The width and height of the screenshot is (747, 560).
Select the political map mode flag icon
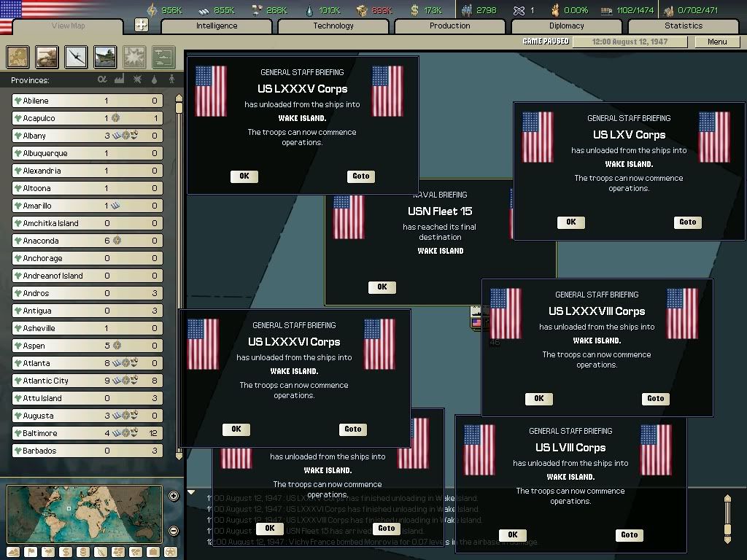tap(30, 552)
